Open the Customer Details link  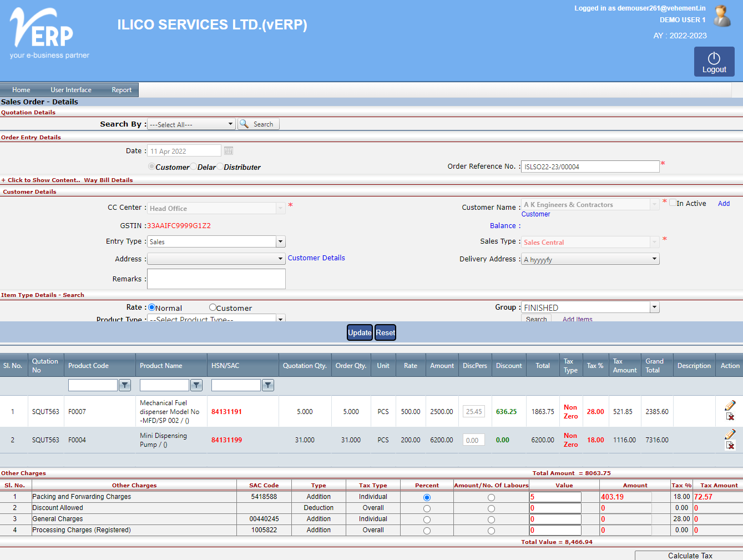point(316,258)
